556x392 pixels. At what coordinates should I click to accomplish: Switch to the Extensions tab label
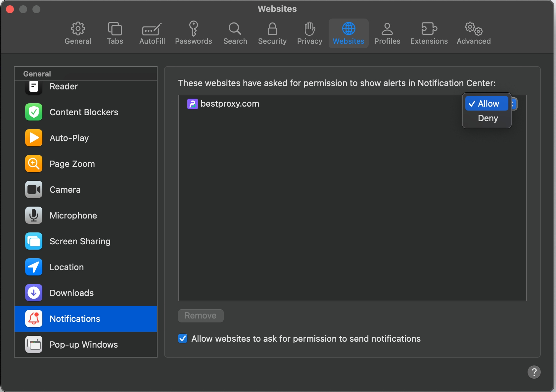429,41
